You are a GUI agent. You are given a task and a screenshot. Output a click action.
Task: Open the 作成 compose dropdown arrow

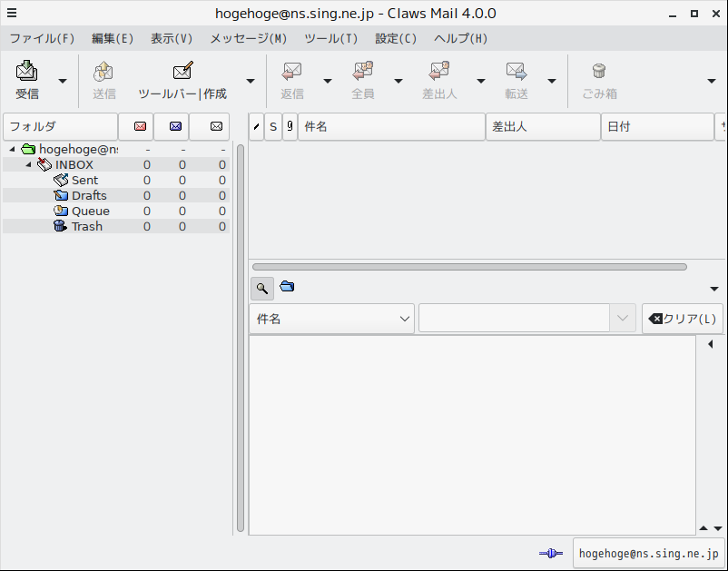tap(251, 81)
